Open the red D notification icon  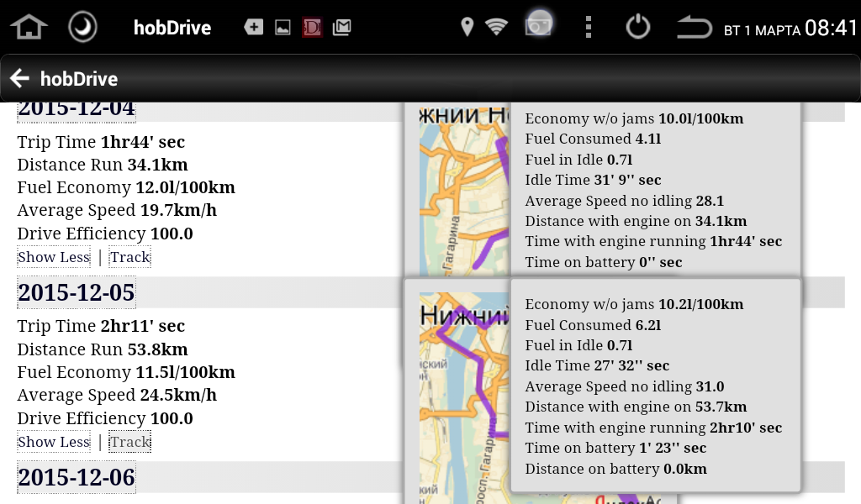point(312,27)
